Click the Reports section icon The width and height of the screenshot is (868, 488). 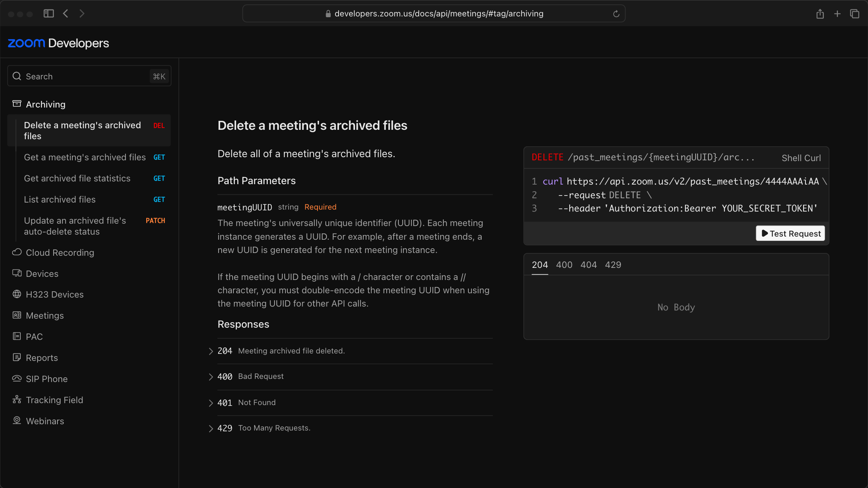tap(17, 357)
